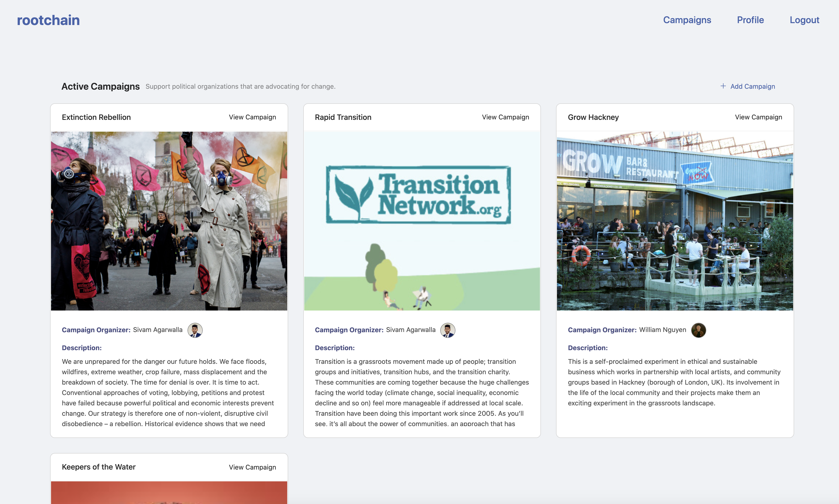Click the Keepers of the Water image
839x504 pixels.
point(169,492)
